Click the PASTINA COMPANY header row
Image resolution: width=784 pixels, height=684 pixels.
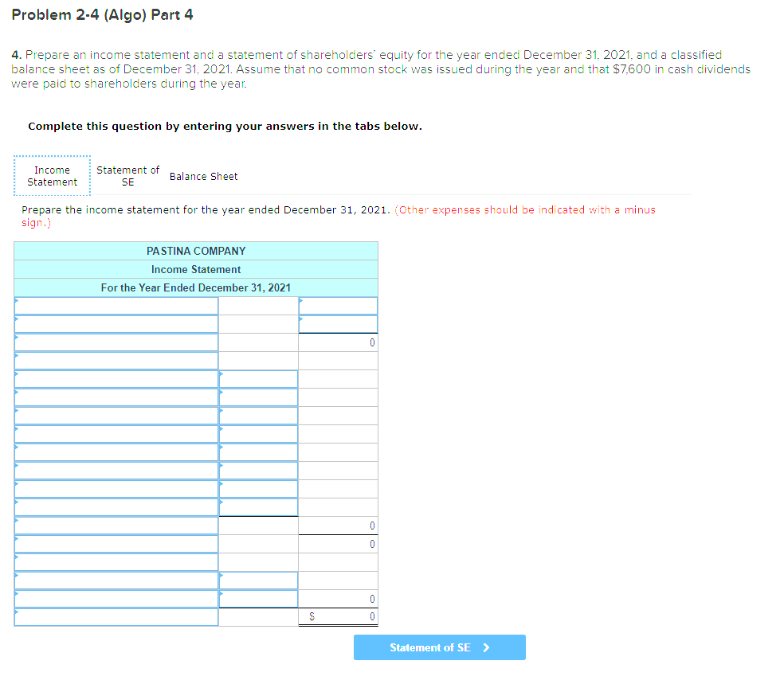[x=196, y=251]
